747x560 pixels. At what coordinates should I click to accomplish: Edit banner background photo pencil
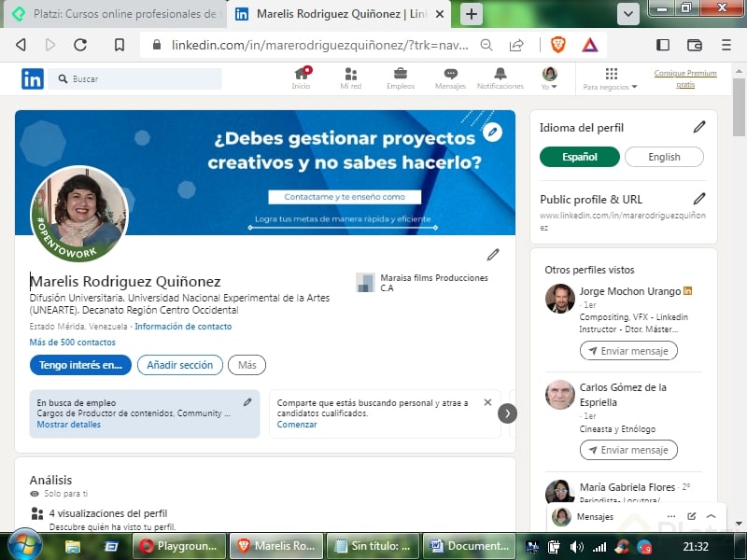pos(492,132)
